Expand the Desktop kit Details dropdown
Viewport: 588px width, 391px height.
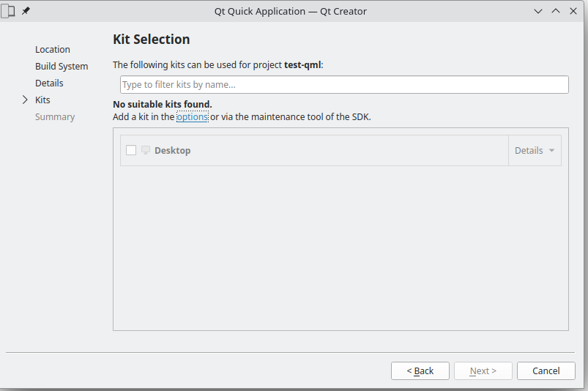point(535,150)
